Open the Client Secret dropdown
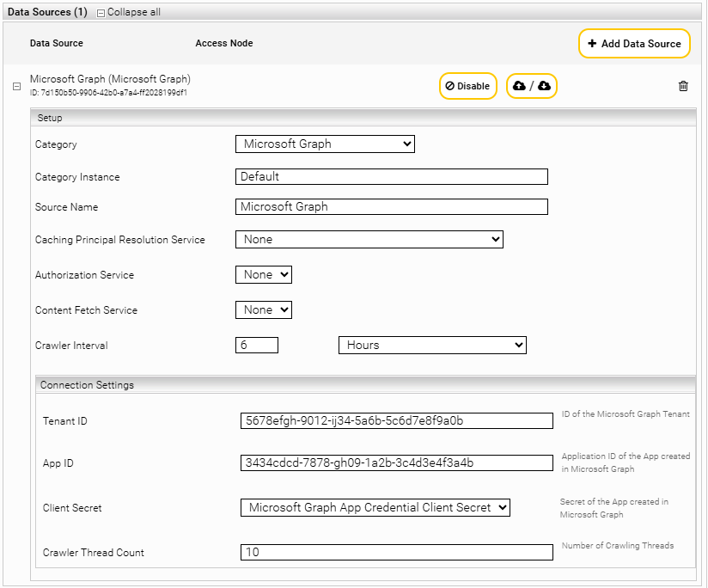The width and height of the screenshot is (708, 588). pyautogui.click(x=375, y=508)
